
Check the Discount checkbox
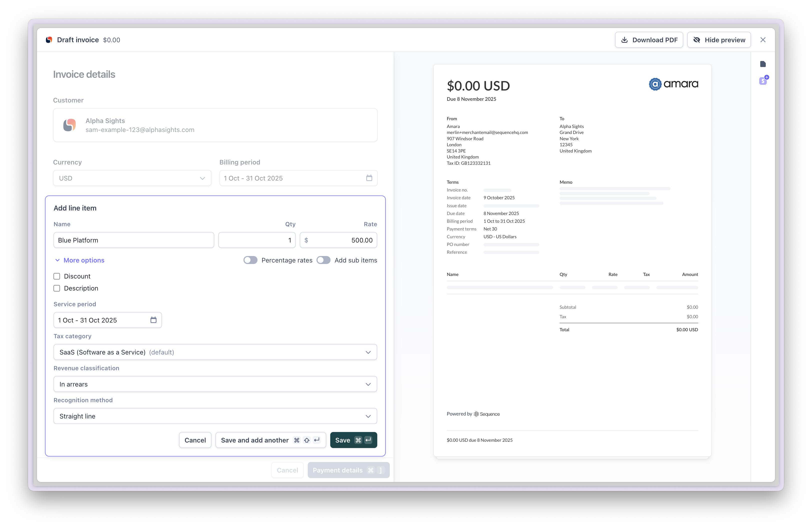(57, 276)
